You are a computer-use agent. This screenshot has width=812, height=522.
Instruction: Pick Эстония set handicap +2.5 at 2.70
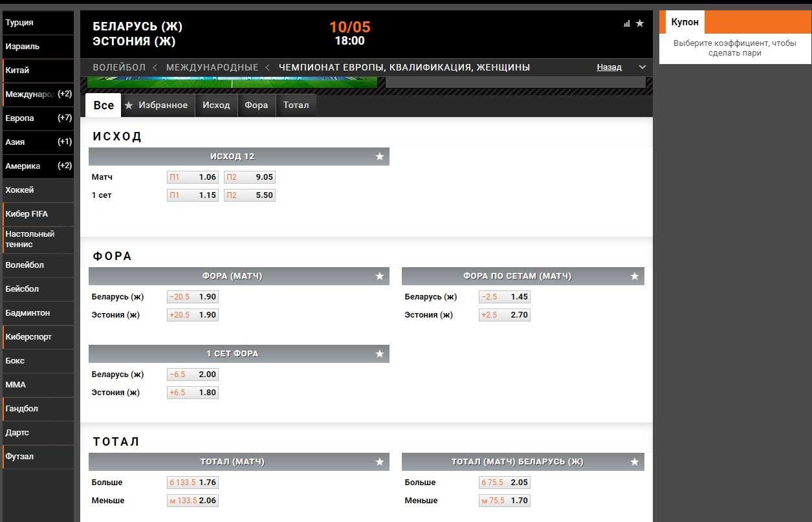point(504,315)
